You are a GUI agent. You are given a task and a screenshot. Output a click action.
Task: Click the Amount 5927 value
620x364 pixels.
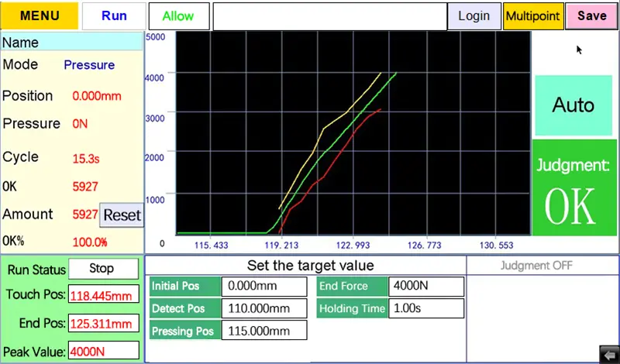pyautogui.click(x=85, y=215)
